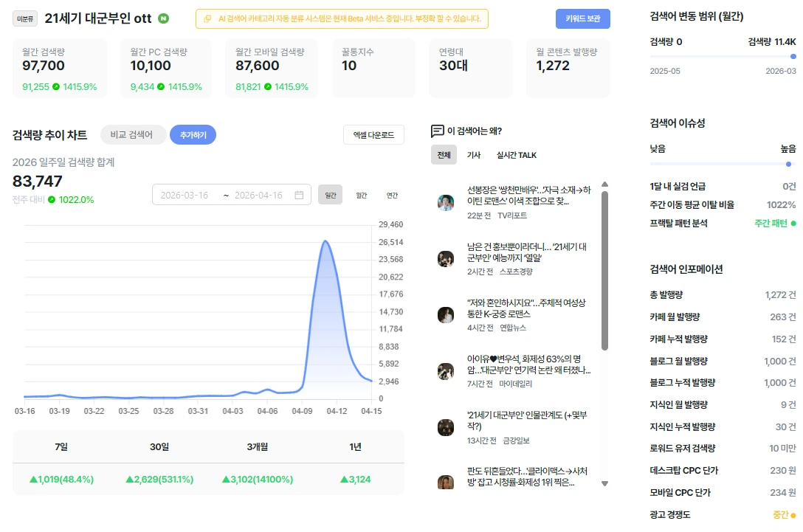Switch chart to 연간 view
The width and height of the screenshot is (803, 532).
click(x=393, y=195)
